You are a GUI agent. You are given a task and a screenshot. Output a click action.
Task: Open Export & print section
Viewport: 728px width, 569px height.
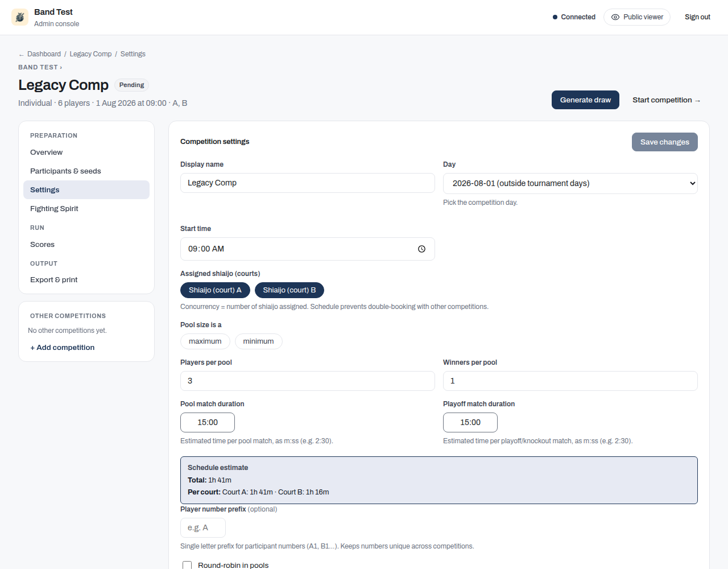coord(86,280)
